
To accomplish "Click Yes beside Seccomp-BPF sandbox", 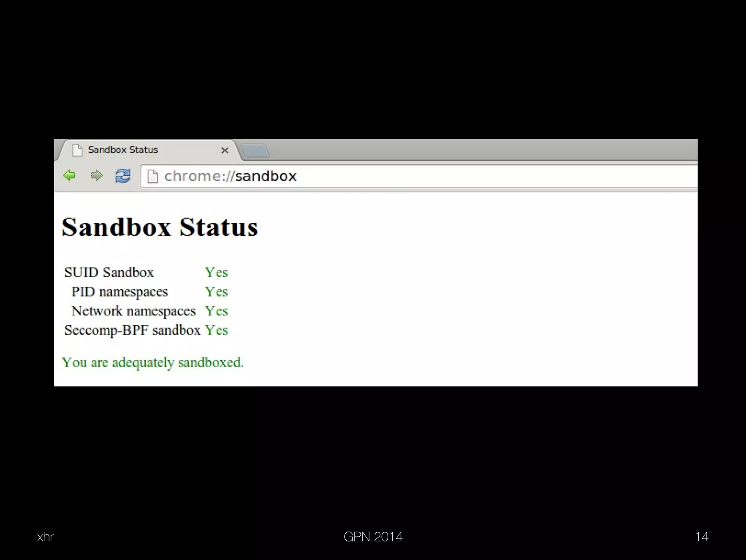I will 216,330.
